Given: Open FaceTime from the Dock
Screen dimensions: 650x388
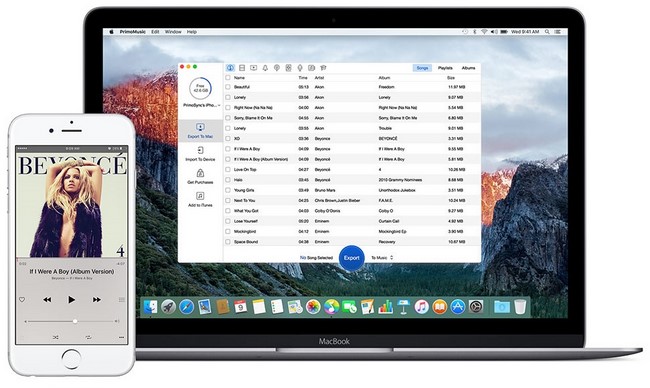Looking at the screenshot, I should [349, 307].
